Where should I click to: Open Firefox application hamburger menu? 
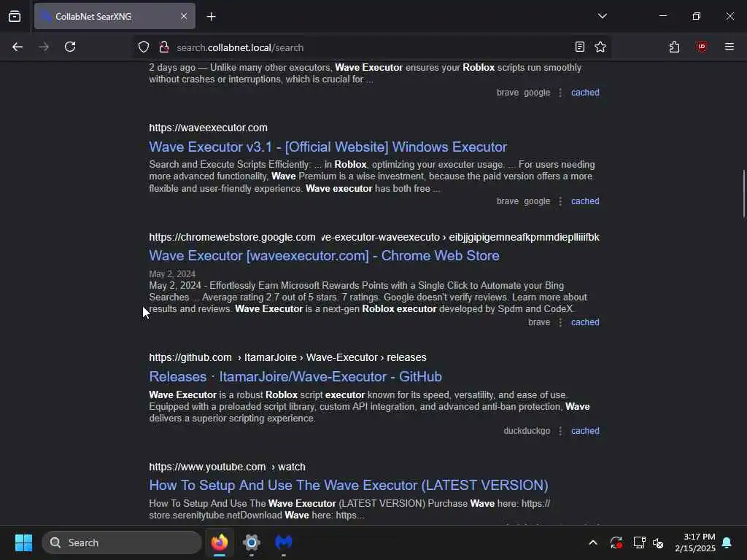(729, 47)
